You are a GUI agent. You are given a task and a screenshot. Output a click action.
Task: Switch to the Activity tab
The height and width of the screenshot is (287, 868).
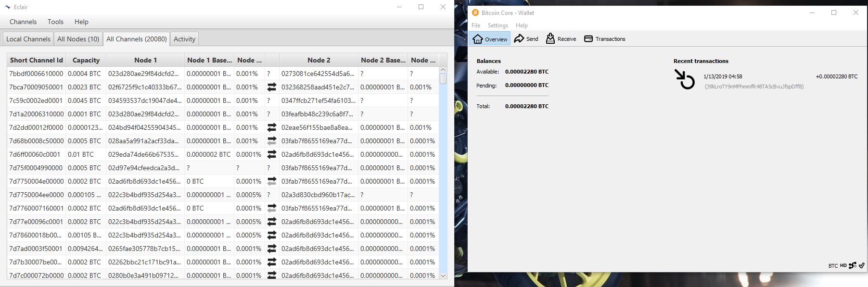(x=184, y=39)
